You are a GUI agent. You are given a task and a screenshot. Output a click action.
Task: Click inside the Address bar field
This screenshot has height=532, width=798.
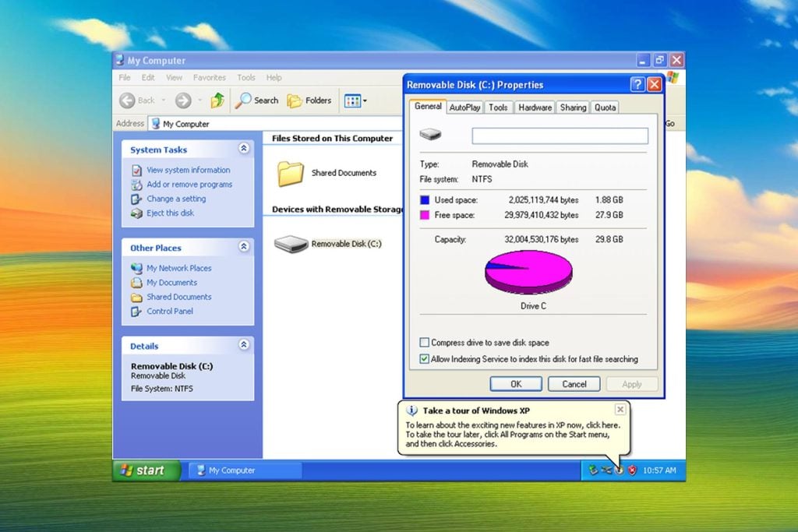pos(234,123)
